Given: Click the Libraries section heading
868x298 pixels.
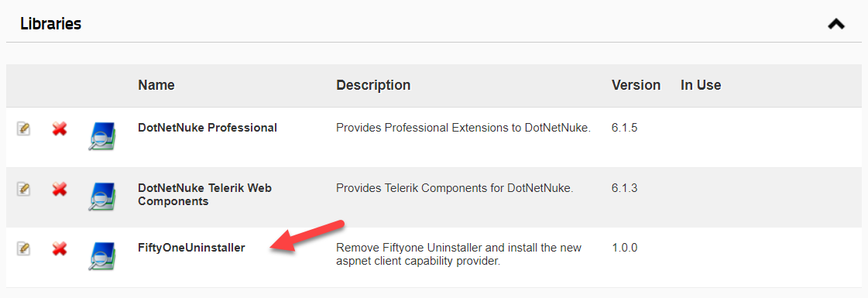Looking at the screenshot, I should [x=51, y=24].
